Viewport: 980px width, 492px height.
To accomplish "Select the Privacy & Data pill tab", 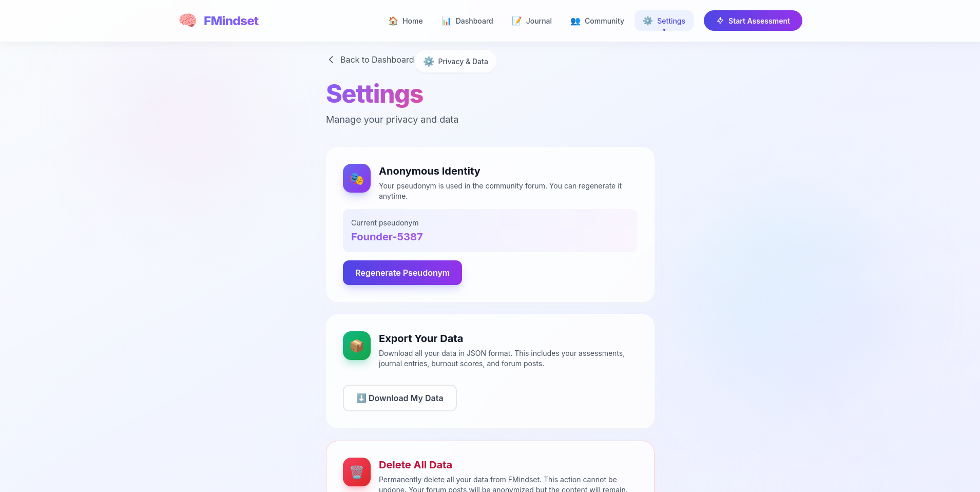I will (x=456, y=62).
